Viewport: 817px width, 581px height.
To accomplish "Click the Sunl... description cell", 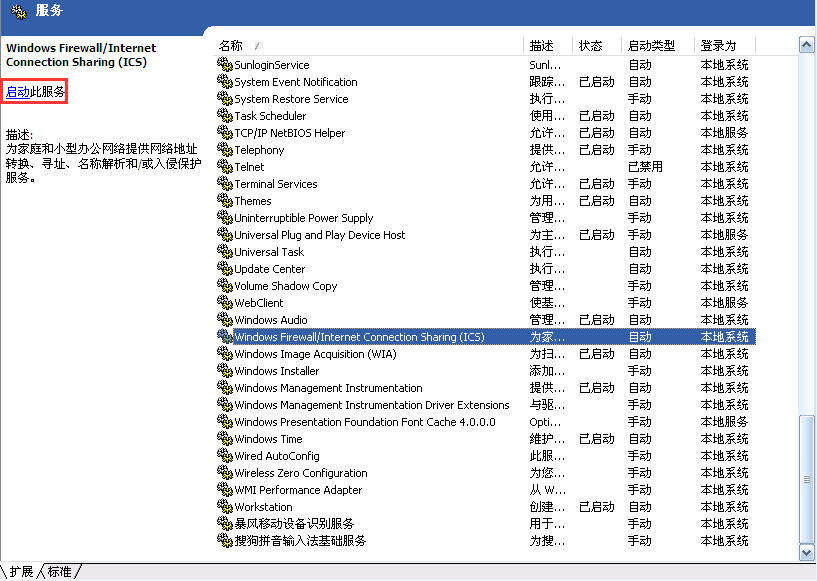I will [x=545, y=65].
